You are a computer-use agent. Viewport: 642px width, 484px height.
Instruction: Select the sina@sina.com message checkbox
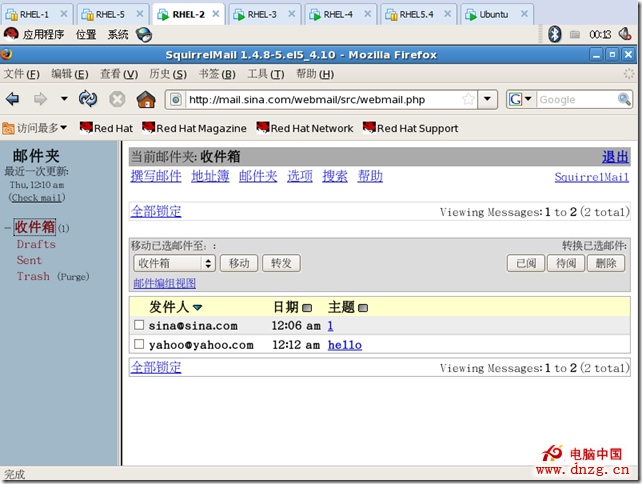[139, 325]
